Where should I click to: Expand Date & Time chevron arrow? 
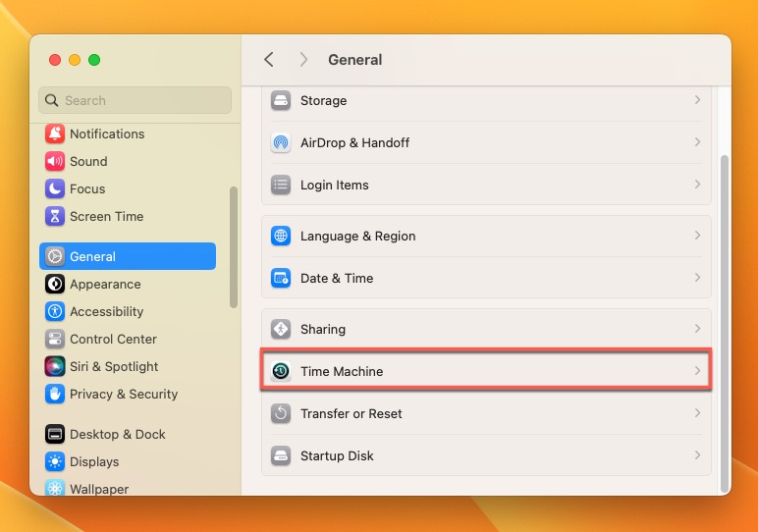click(697, 278)
